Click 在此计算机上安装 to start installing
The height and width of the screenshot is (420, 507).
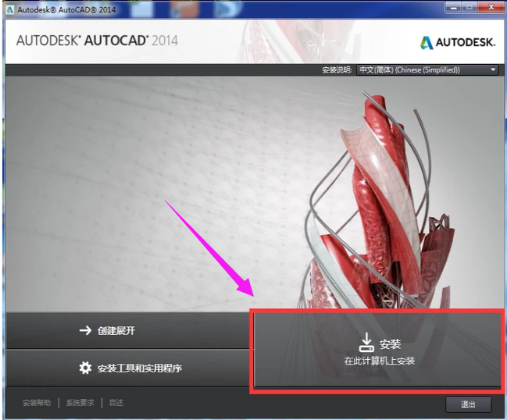380,361
